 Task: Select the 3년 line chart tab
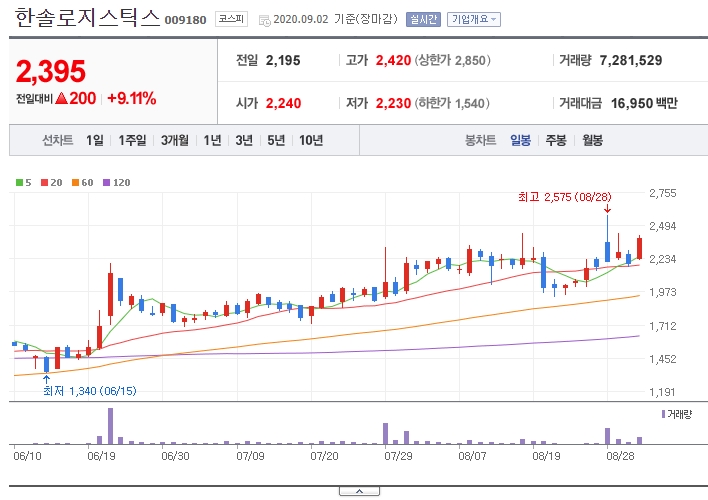pos(244,140)
